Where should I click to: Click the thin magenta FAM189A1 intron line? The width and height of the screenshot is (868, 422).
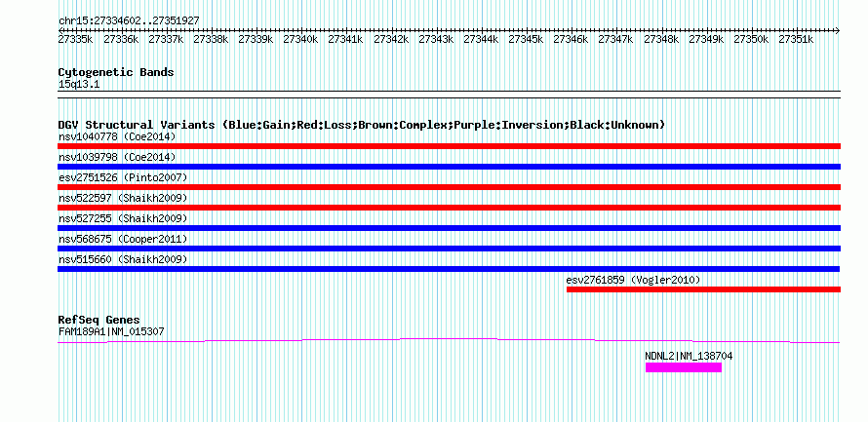coord(449,340)
